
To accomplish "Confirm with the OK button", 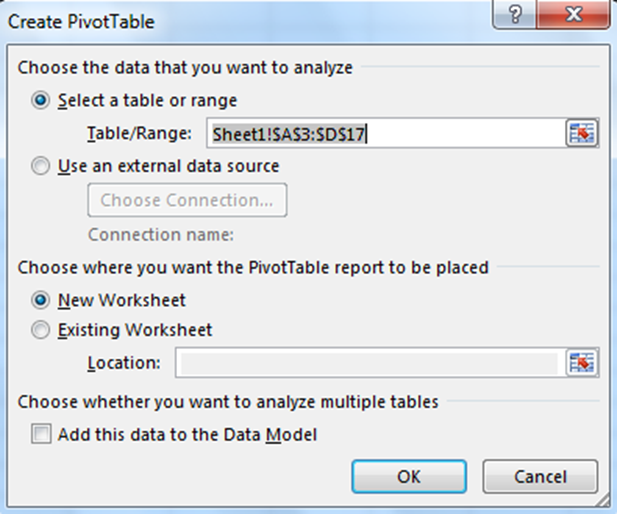I will coord(409,476).
